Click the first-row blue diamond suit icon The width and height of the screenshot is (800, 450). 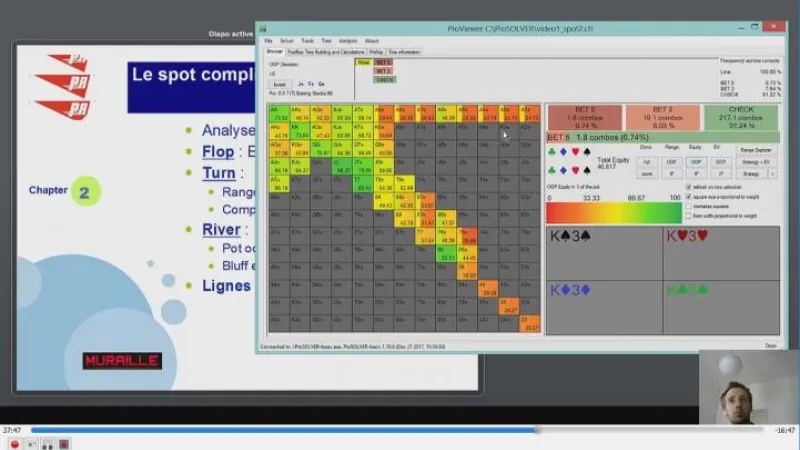563,153
